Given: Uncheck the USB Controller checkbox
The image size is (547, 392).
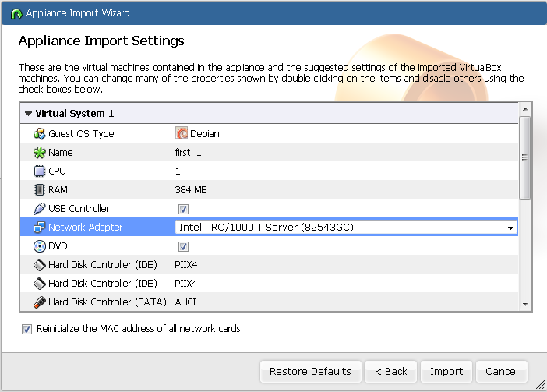Looking at the screenshot, I should pyautogui.click(x=183, y=210).
